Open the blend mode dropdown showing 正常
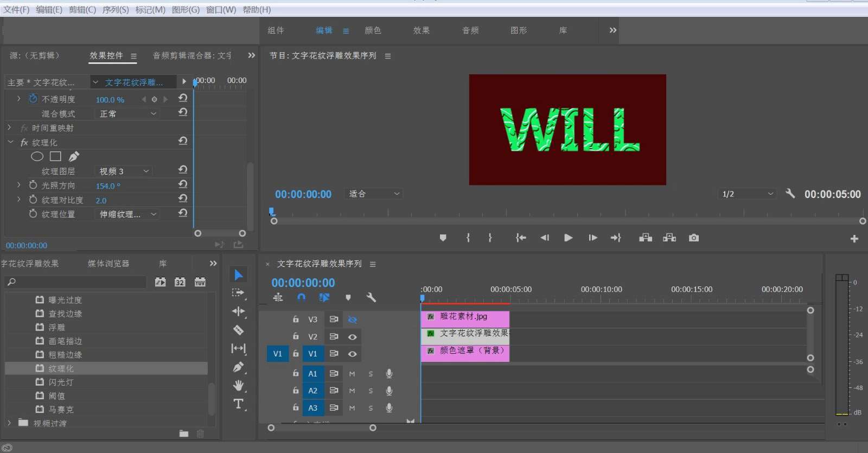Image resolution: width=868 pixels, height=453 pixels. 127,114
